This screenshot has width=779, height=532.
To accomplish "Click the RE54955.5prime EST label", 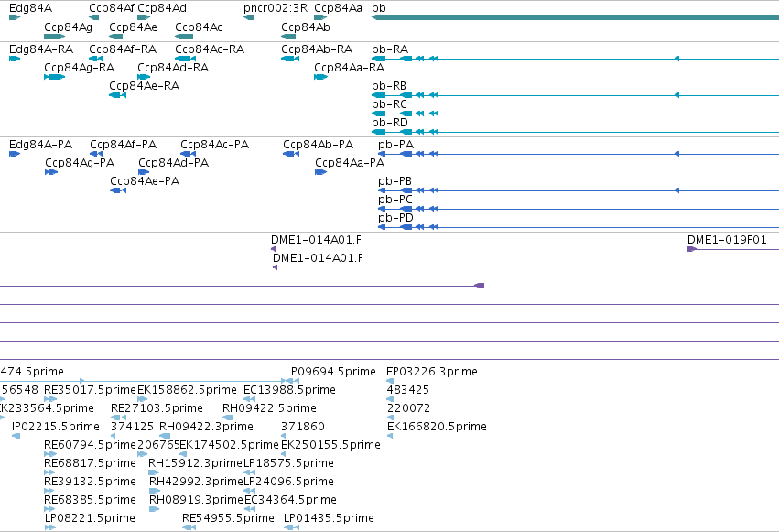I will [x=228, y=518].
